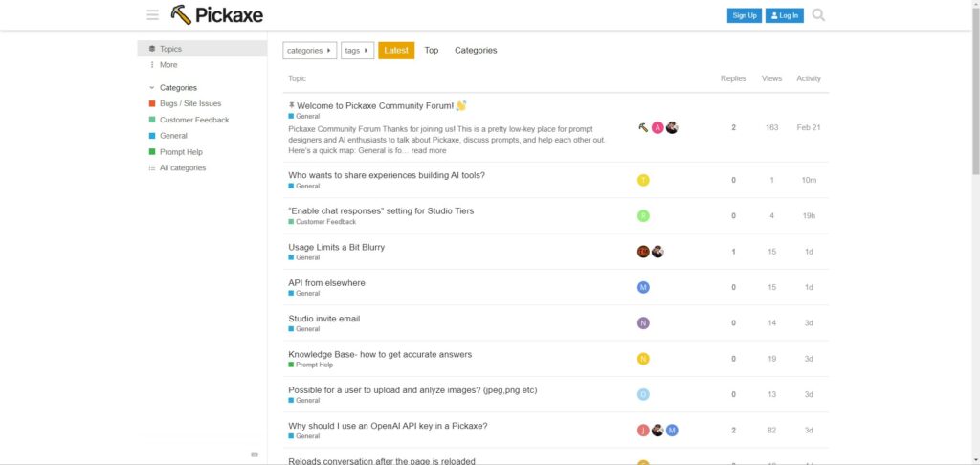This screenshot has width=980, height=465.
Task: Open yellow avatar on 'Knowledge Base' topic
Action: pyautogui.click(x=643, y=359)
